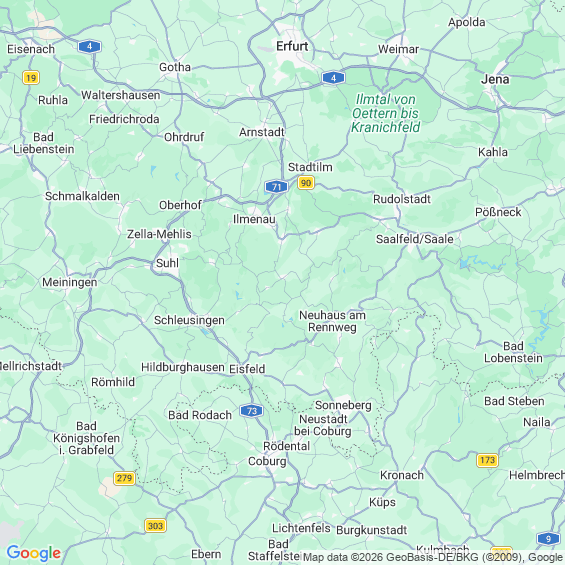Click the A9 highway shield
The width and height of the screenshot is (565, 565).
pyautogui.click(x=548, y=539)
